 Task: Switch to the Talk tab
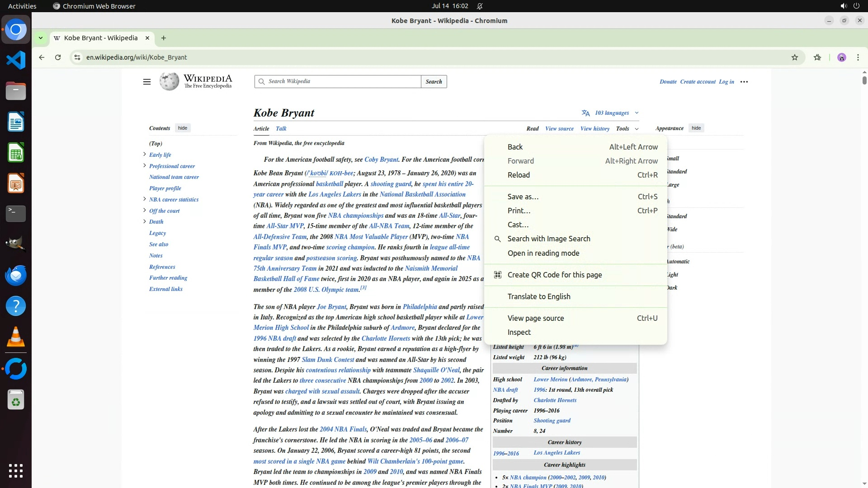pyautogui.click(x=281, y=129)
